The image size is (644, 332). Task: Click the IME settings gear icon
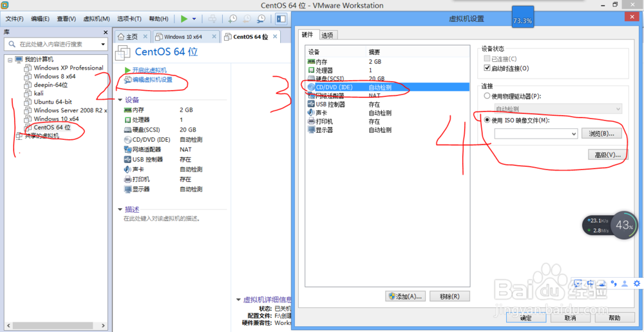(637, 283)
